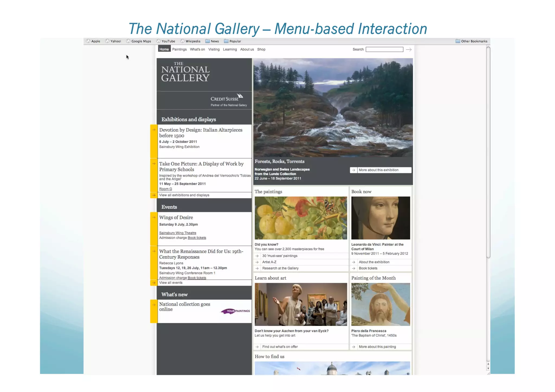Viewport: 555px width, 392px height.
Task: View all events
Action: click(x=171, y=283)
